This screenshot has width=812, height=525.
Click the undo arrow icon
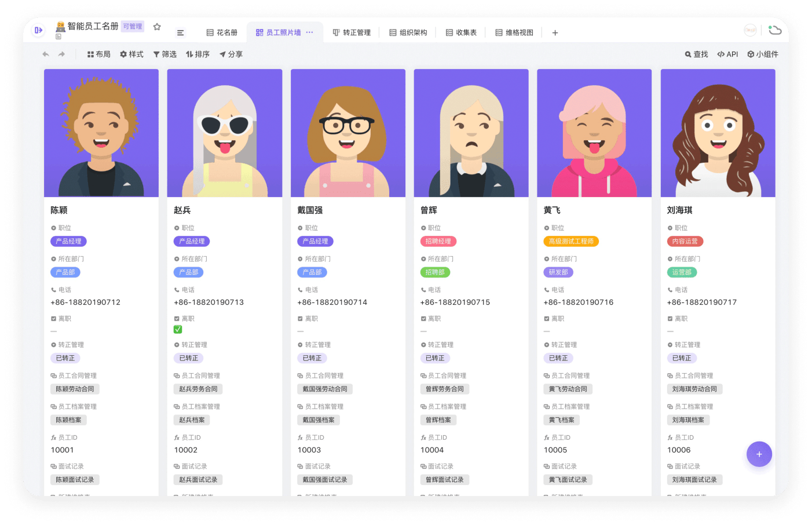click(46, 54)
